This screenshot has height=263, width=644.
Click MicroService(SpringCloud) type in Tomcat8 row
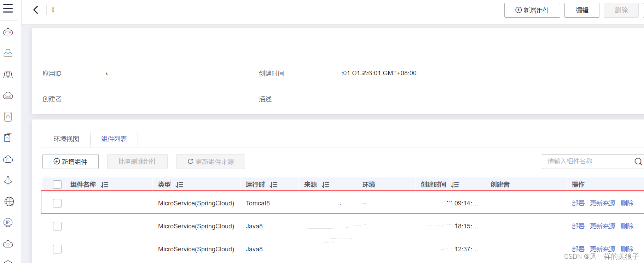tap(196, 203)
